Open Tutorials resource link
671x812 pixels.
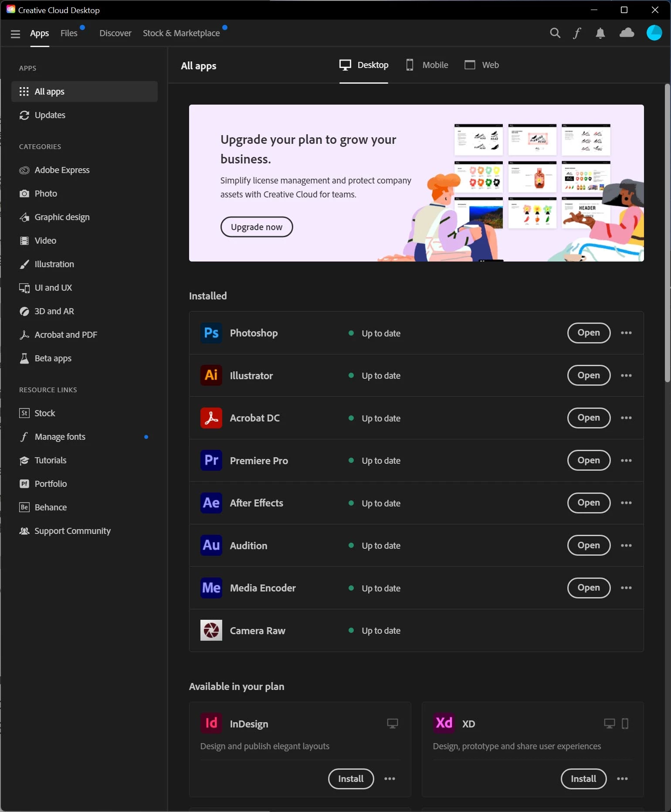(85, 460)
